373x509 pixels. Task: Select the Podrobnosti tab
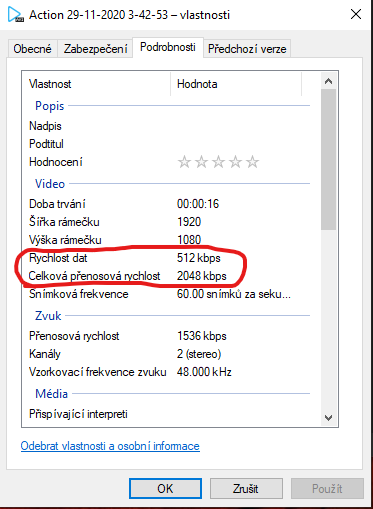pyautogui.click(x=168, y=47)
